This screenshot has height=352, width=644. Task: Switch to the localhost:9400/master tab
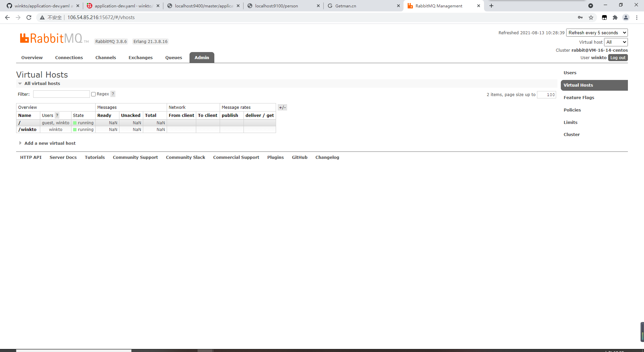point(204,6)
